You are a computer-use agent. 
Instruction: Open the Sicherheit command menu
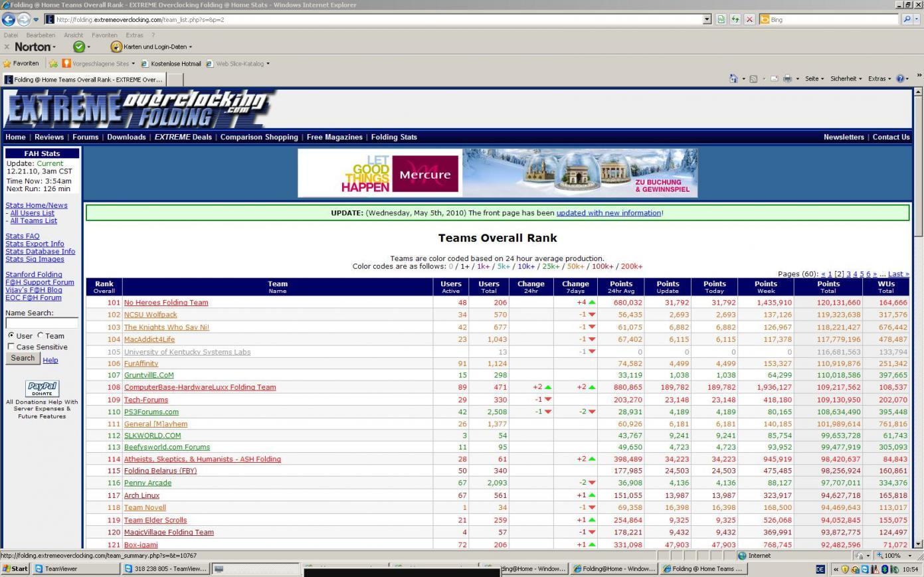tap(846, 78)
